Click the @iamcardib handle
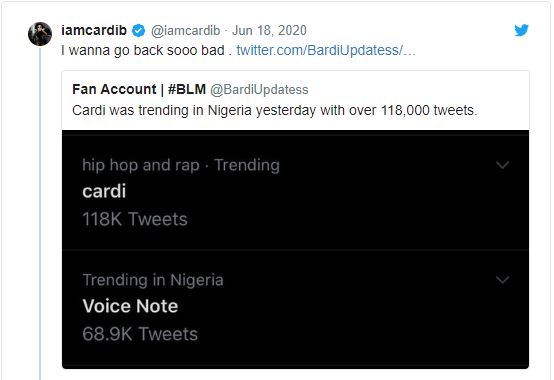554x380 pixels. point(185,31)
